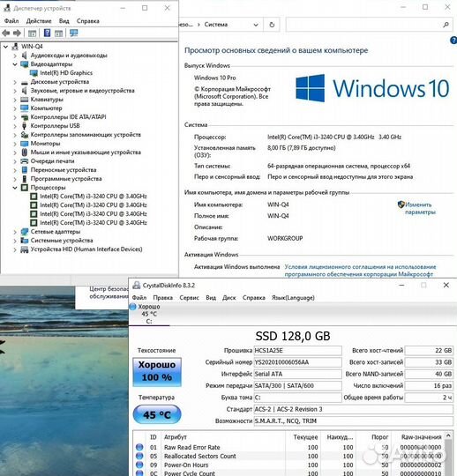Collapse the Видеоадаптеры category
The width and height of the screenshot is (457, 476).
[15, 64]
